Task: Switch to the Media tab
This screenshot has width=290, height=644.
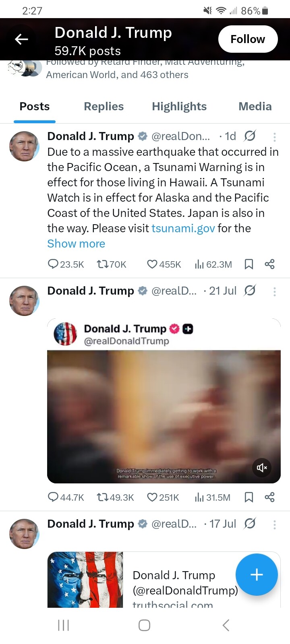Action: point(255,106)
